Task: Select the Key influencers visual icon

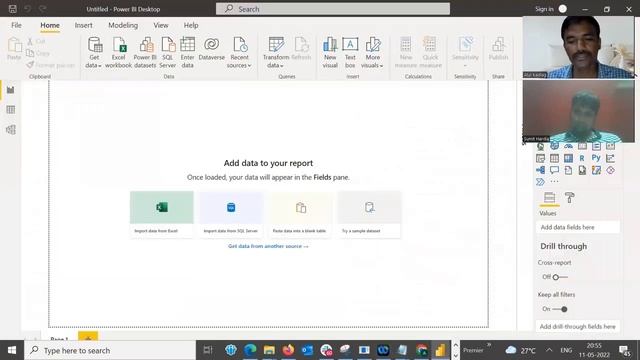Action: [610, 158]
